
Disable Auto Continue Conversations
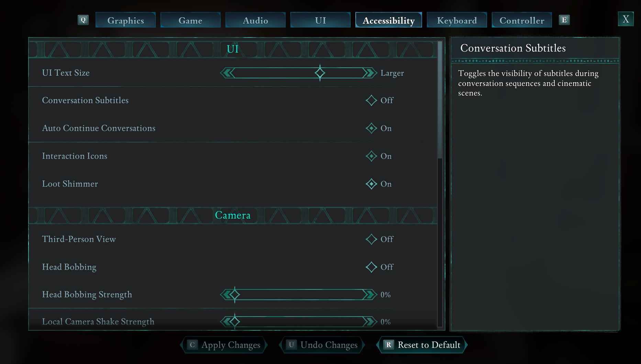pos(371,128)
